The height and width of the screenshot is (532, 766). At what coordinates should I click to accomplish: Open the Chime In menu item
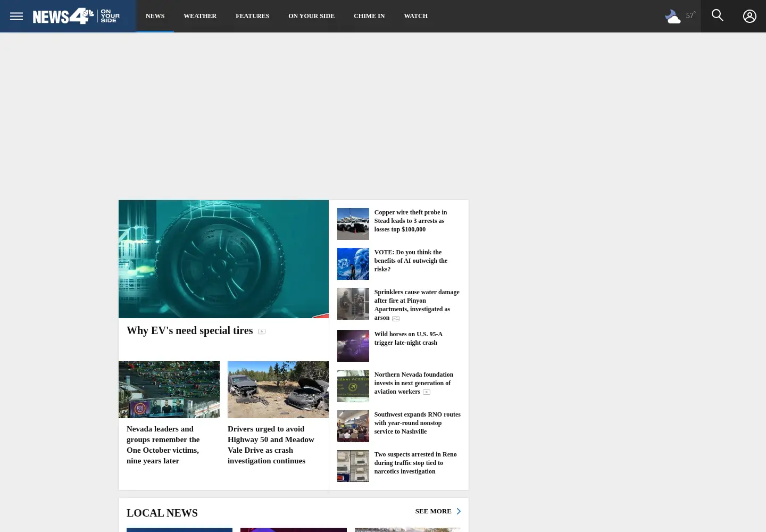tap(369, 16)
